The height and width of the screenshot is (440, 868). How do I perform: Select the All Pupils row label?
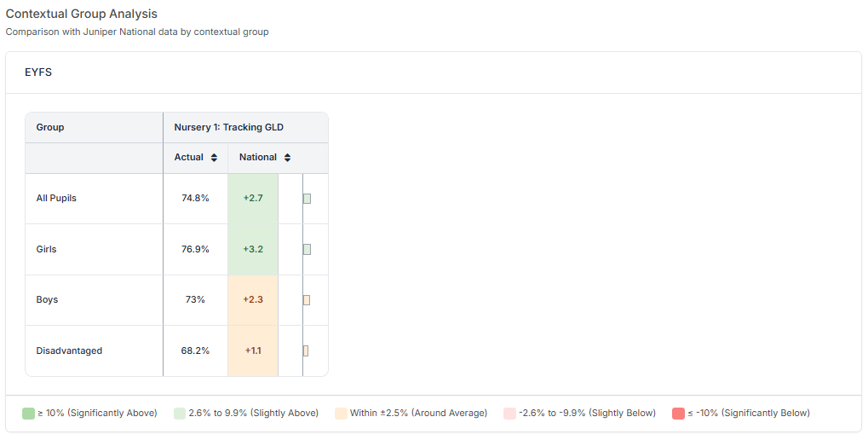tap(57, 199)
